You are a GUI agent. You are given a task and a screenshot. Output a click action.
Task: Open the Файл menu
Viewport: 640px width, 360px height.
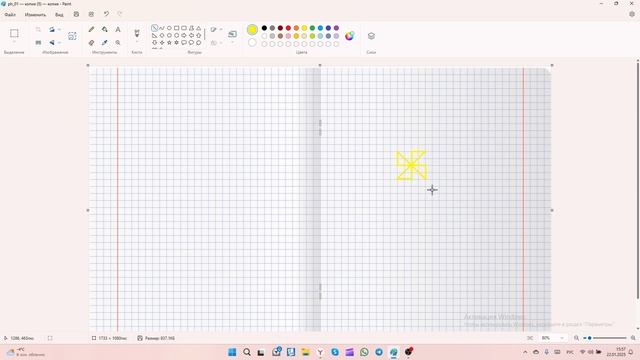coord(10,14)
